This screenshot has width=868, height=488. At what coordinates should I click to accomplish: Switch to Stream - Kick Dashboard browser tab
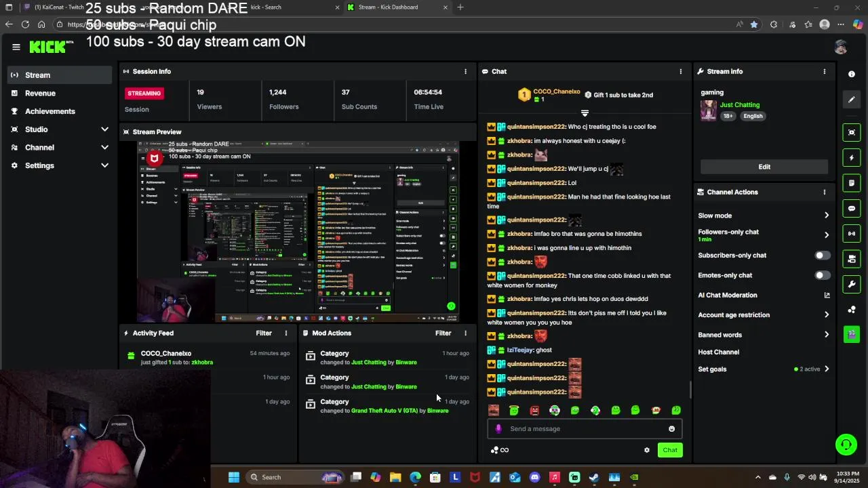tap(397, 7)
